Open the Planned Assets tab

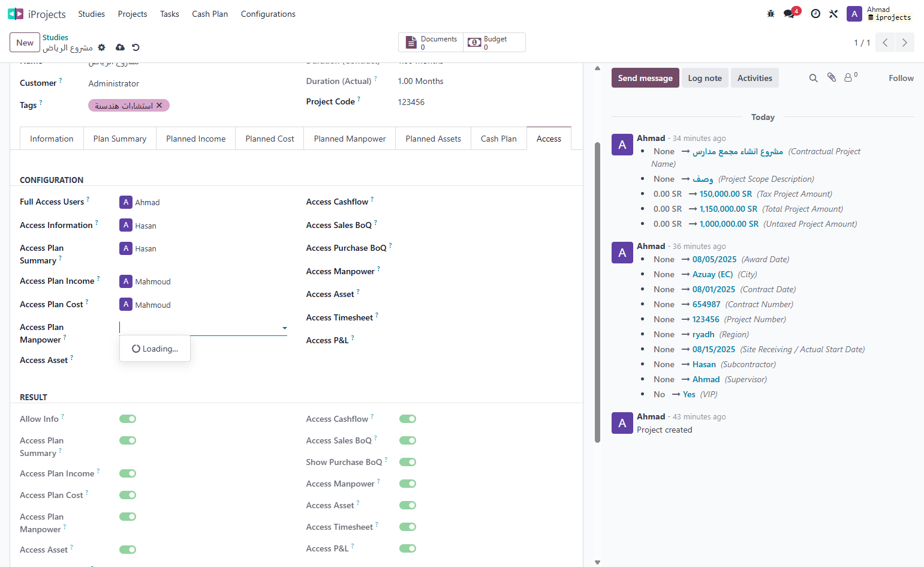click(434, 139)
